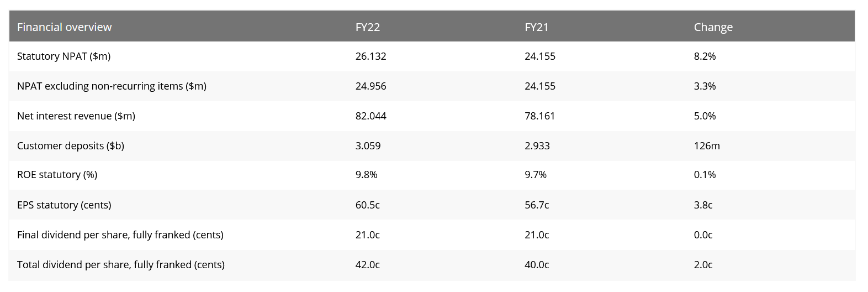Screen dimensions: 868x292
Task: Click the 42.0c total dividend value
Action: (367, 265)
